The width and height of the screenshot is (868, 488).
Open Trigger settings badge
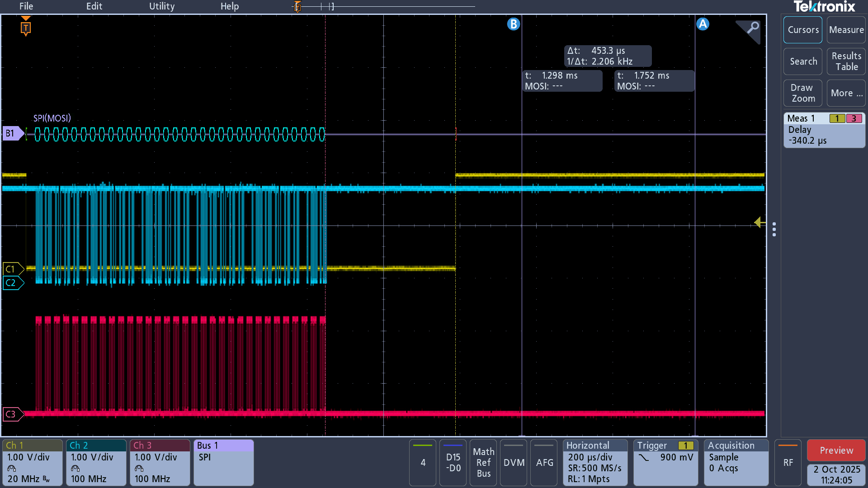(x=665, y=462)
